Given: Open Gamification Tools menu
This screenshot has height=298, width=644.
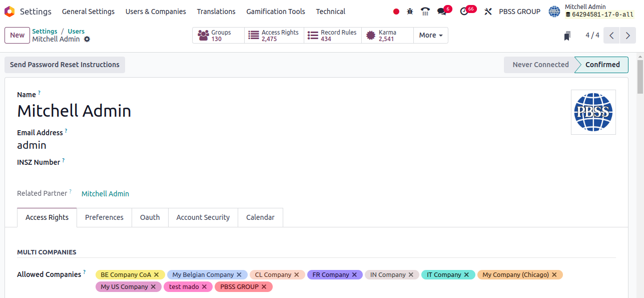Looking at the screenshot, I should 276,12.
